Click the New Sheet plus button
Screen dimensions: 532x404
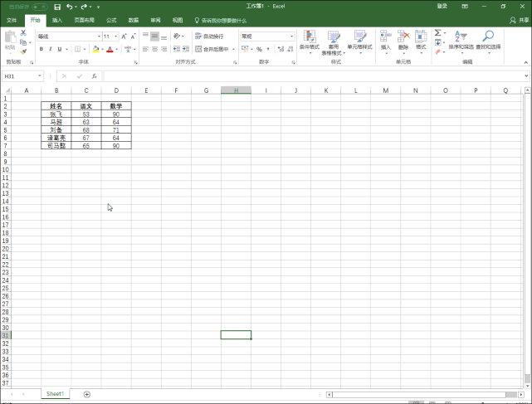(87, 394)
